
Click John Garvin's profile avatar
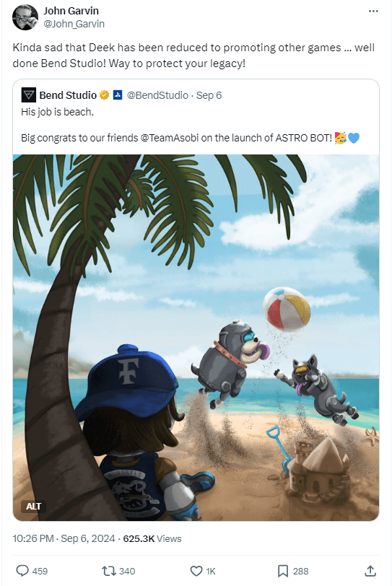[x=25, y=17]
